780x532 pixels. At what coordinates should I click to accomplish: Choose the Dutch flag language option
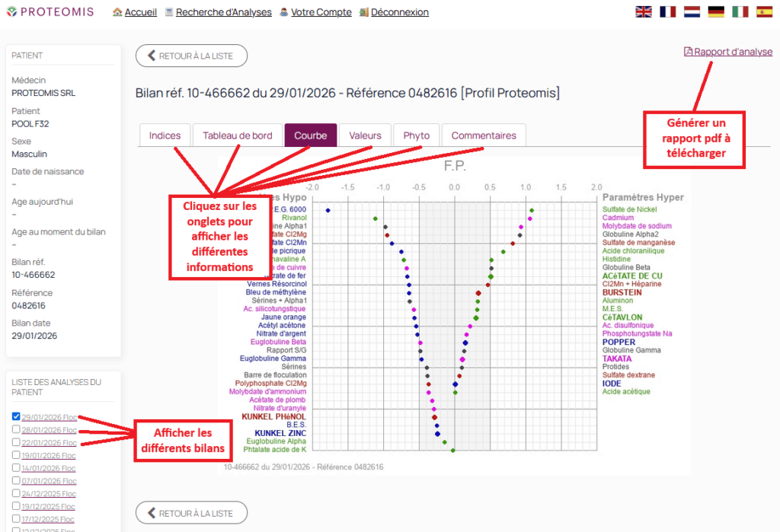[692, 11]
